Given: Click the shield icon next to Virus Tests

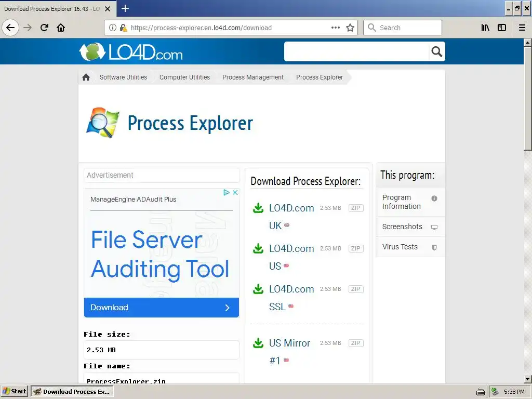Looking at the screenshot, I should [x=434, y=247].
